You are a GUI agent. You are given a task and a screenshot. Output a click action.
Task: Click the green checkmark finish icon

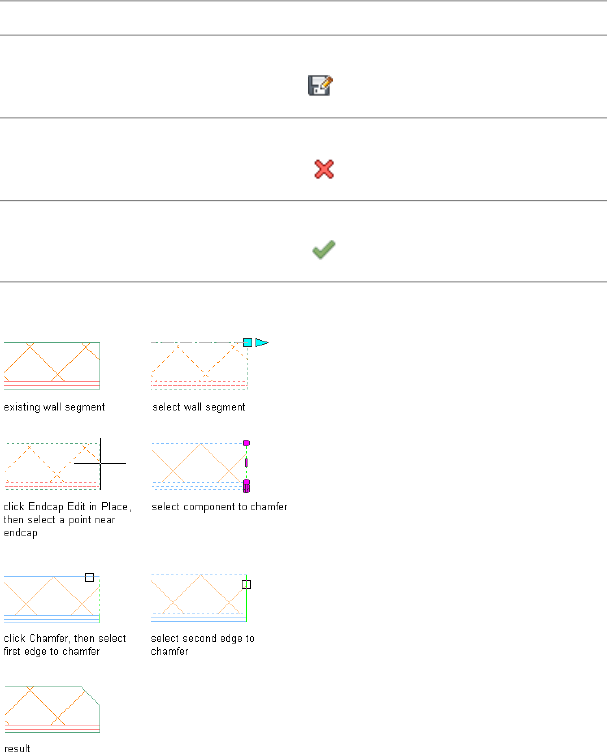click(322, 253)
